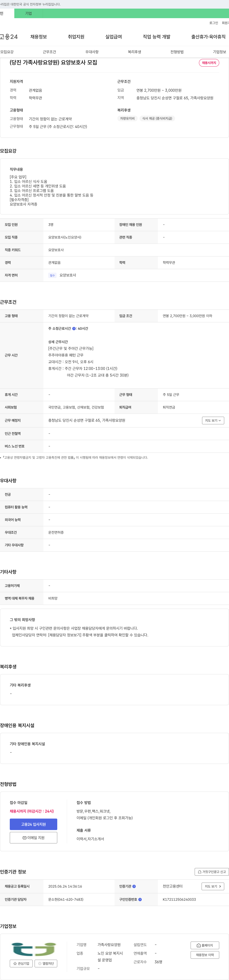Block viewing with 열람차단 button
The height and width of the screenshot is (980, 229).
point(46,963)
